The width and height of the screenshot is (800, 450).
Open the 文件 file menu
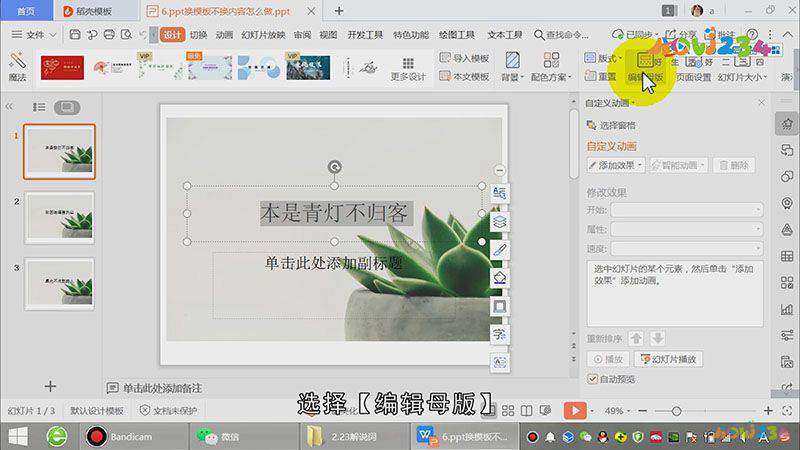tap(34, 35)
